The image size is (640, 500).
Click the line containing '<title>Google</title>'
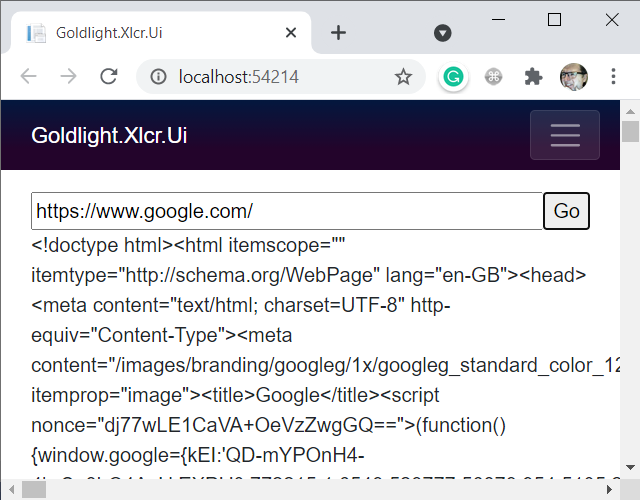(x=235, y=395)
